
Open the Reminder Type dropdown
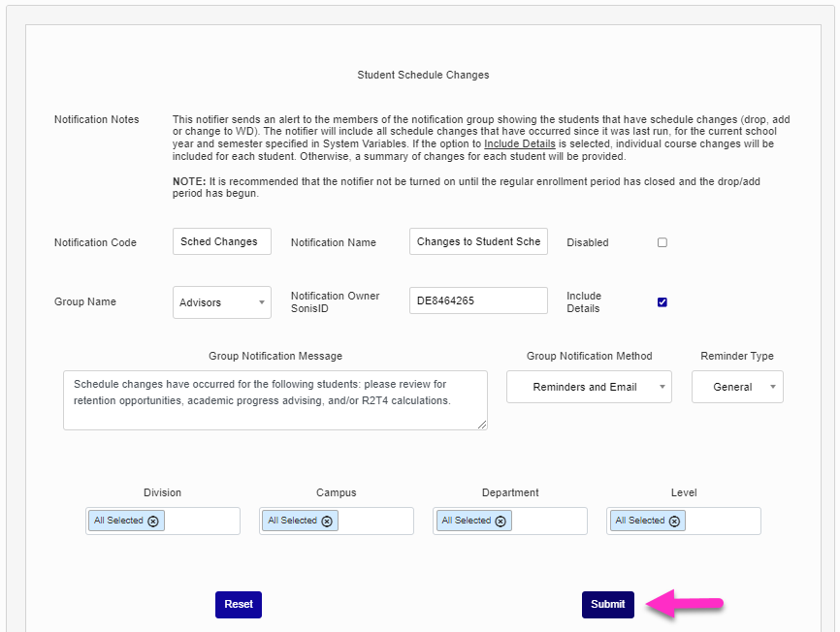(737, 387)
